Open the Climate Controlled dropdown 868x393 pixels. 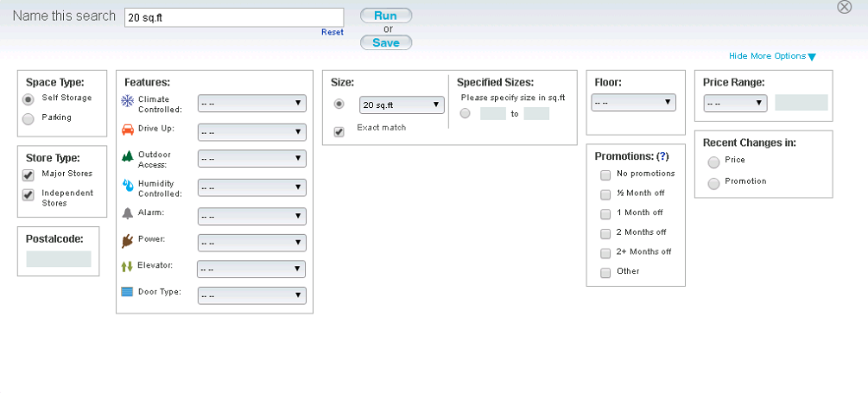point(252,103)
